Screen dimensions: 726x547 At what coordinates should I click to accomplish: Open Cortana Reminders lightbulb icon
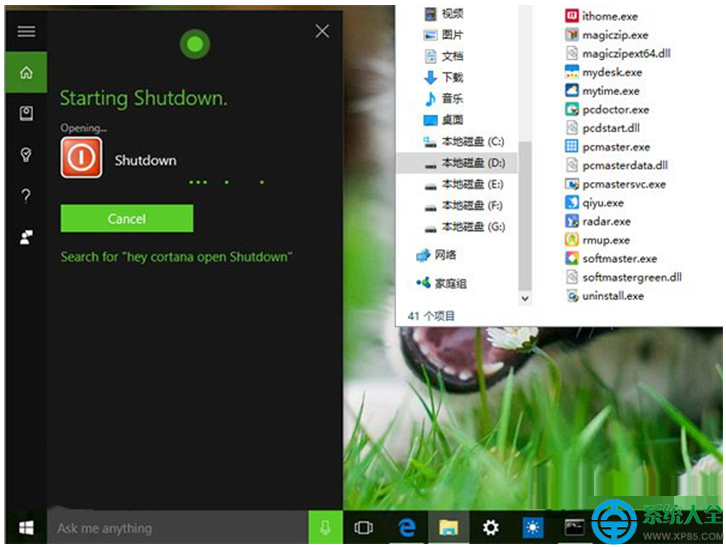tap(26, 155)
